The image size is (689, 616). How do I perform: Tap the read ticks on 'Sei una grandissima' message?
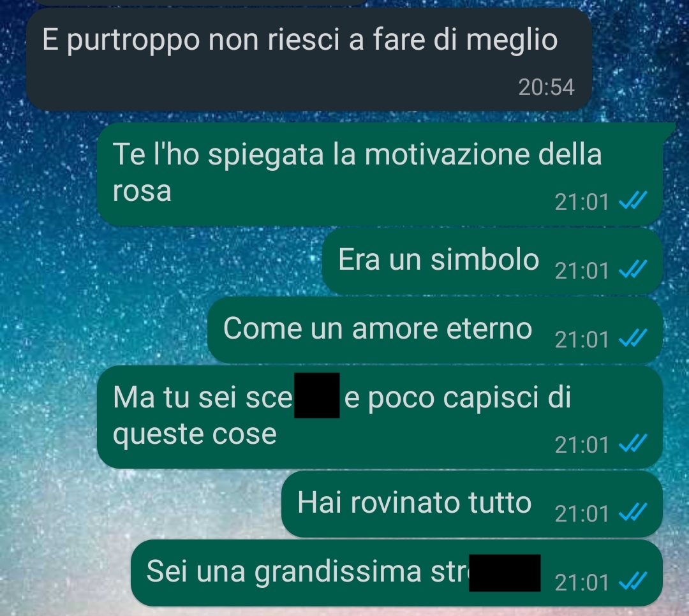(x=633, y=581)
